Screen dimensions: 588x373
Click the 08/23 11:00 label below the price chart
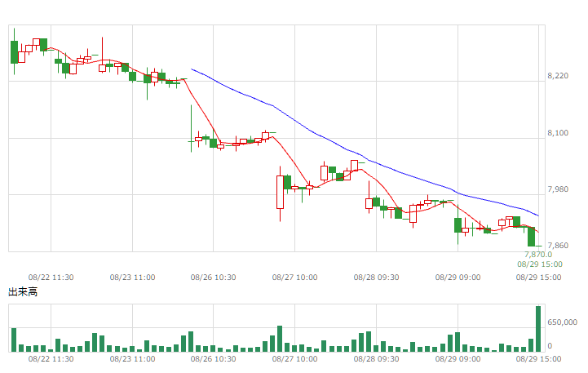(x=132, y=278)
